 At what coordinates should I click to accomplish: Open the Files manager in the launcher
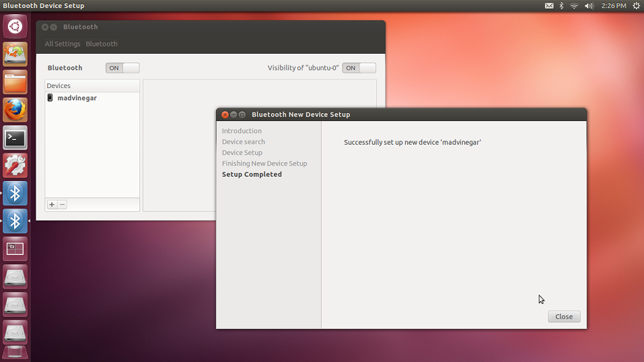tap(15, 82)
